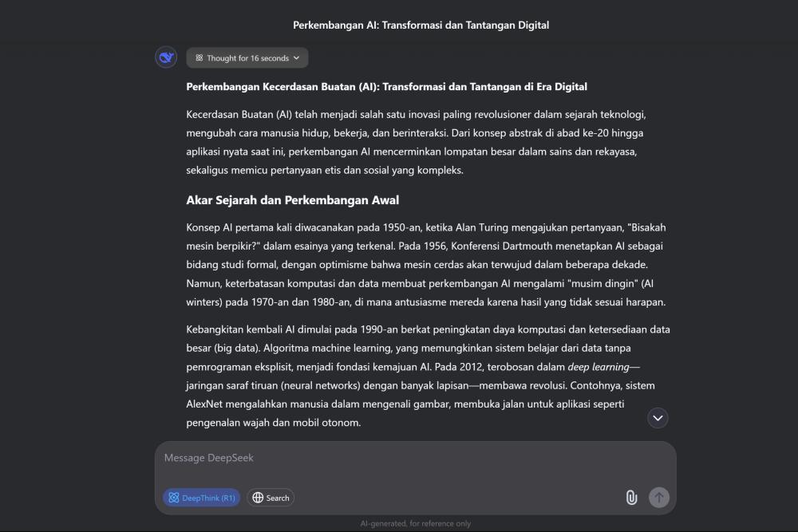
Task: Click the 'AI-generated, for reference only' notice
Action: [x=415, y=523]
